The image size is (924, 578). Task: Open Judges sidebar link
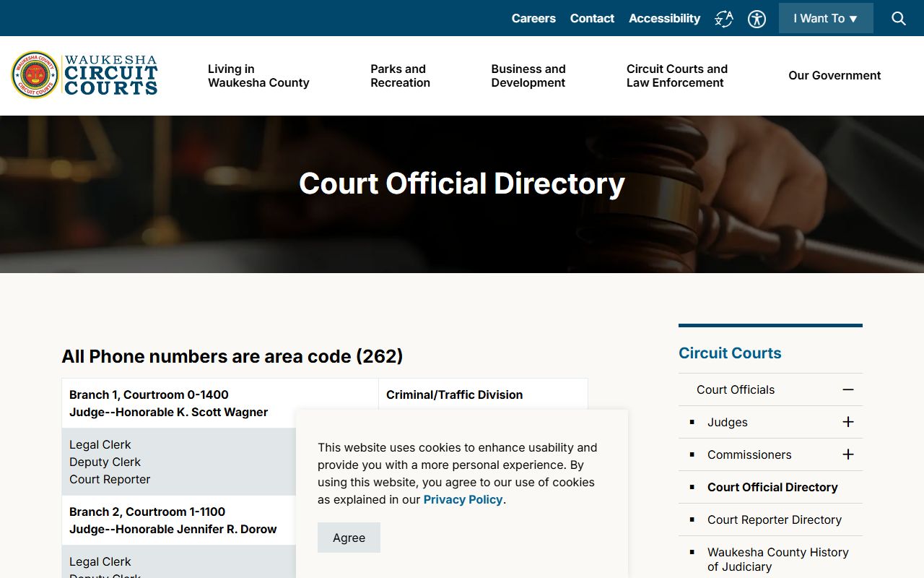(x=727, y=422)
